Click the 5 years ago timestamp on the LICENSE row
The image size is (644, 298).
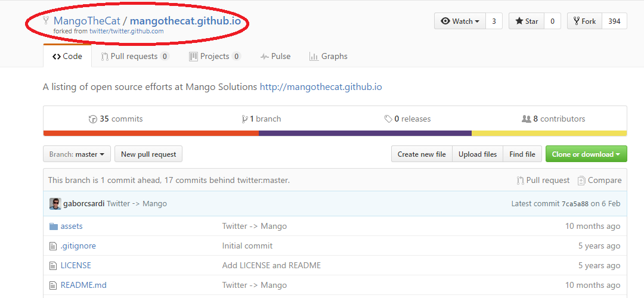pos(599,266)
